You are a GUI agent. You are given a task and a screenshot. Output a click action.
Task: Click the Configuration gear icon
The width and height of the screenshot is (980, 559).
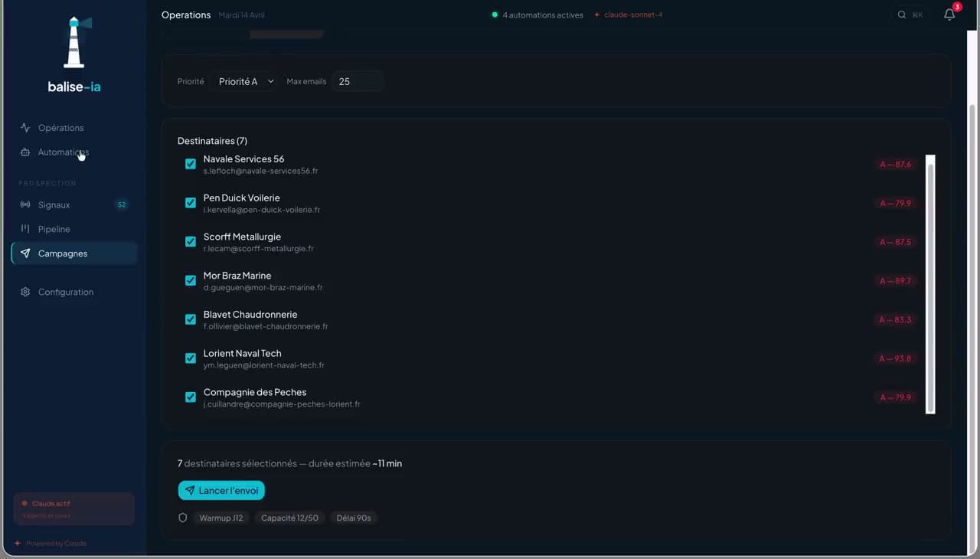pyautogui.click(x=25, y=292)
